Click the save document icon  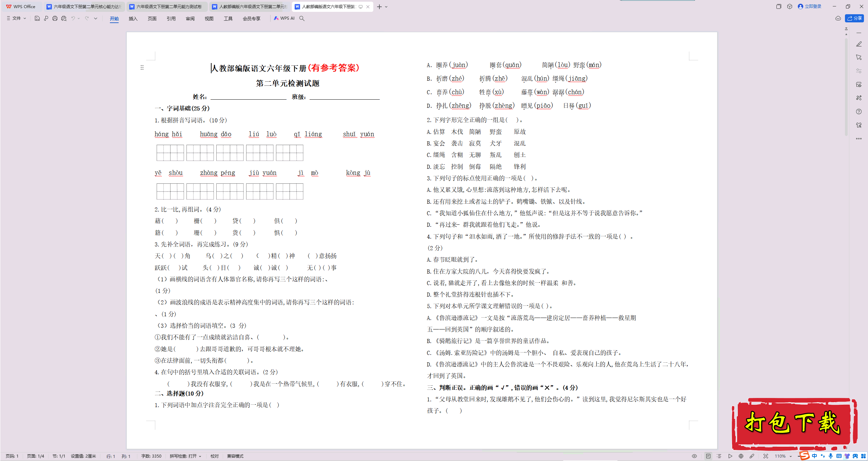tap(37, 18)
